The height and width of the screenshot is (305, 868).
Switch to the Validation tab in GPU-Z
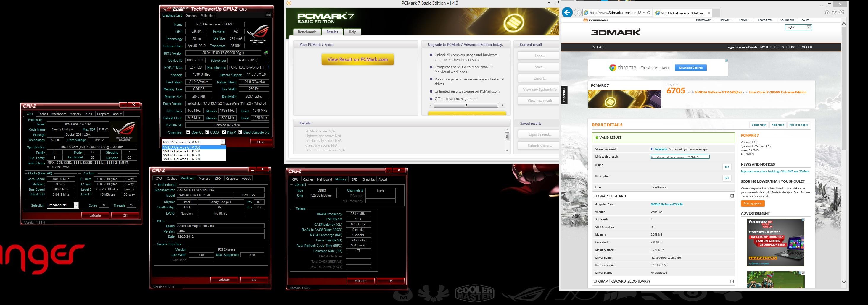pos(207,15)
